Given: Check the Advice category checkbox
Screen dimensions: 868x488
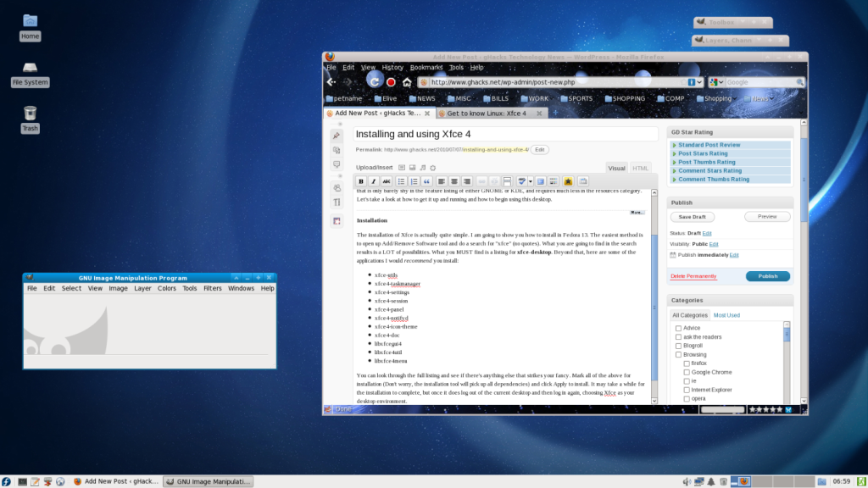Looking at the screenshot, I should [678, 328].
